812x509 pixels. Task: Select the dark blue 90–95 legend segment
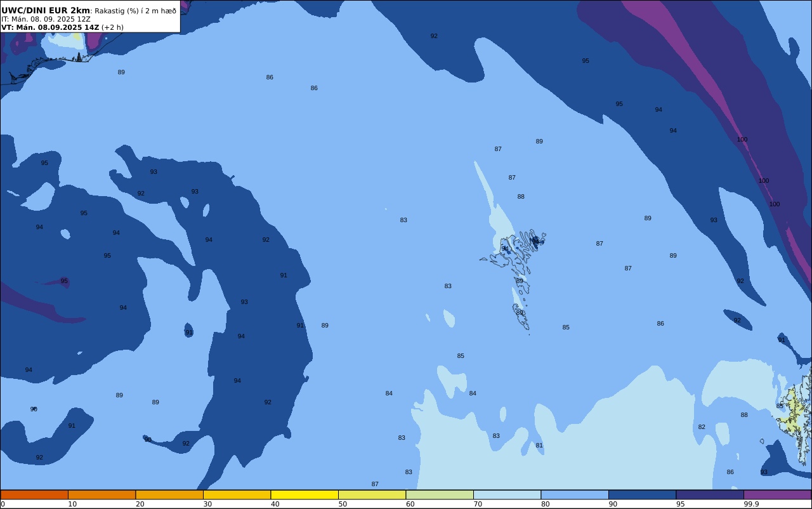642,494
